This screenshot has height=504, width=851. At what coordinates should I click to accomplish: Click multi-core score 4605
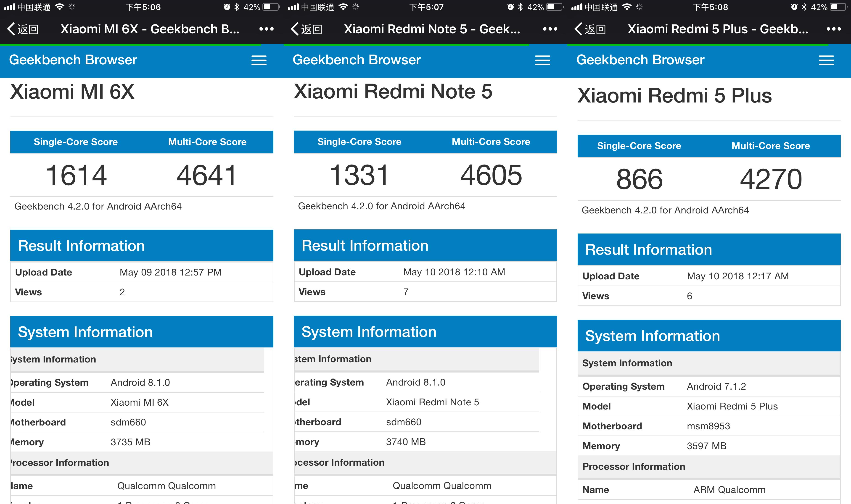pos(491,175)
